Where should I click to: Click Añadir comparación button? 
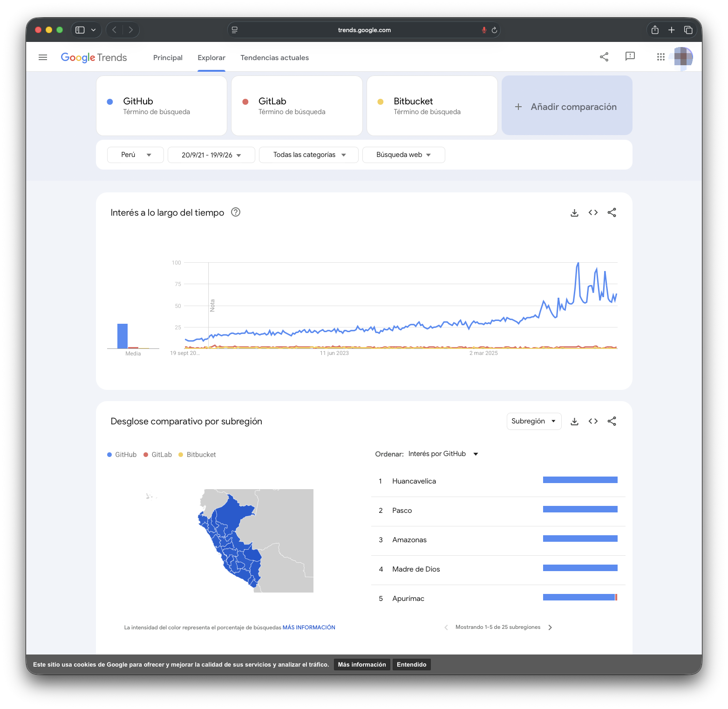click(x=567, y=106)
